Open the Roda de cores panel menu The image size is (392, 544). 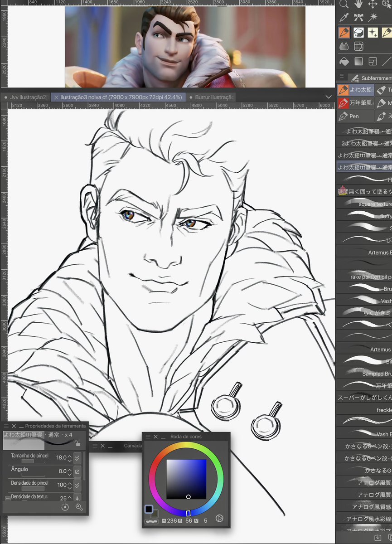point(148,437)
